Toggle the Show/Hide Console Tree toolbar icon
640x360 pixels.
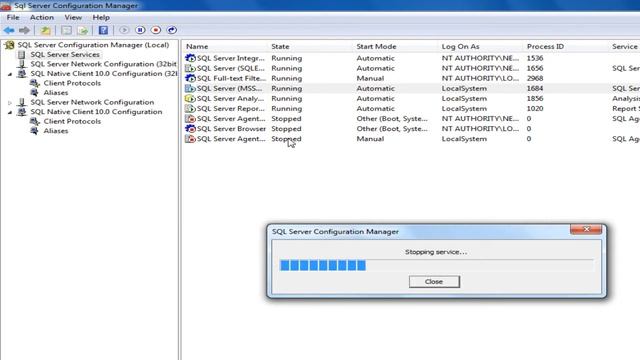(66, 30)
